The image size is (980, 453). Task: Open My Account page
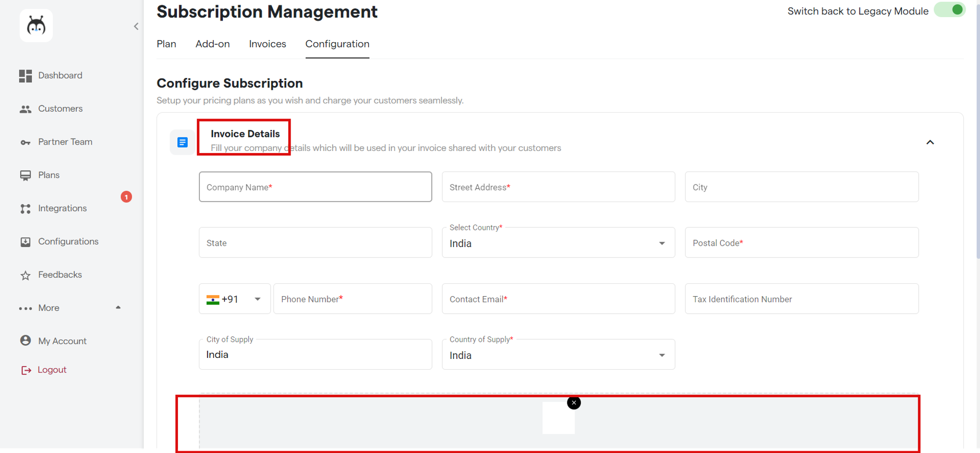click(x=62, y=341)
